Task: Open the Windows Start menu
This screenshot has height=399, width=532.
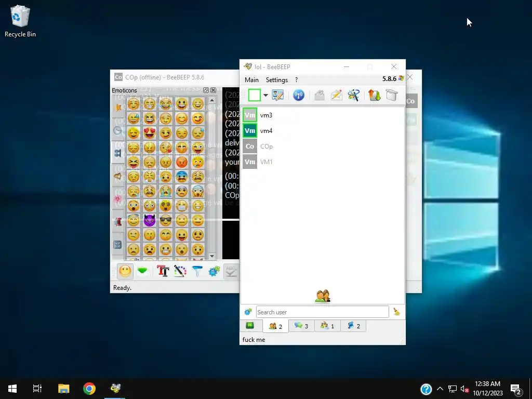Action: pos(12,389)
